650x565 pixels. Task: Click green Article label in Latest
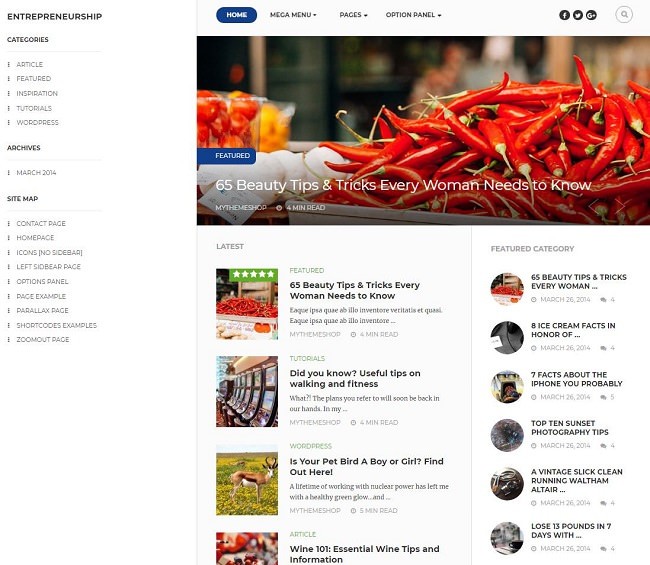[303, 534]
